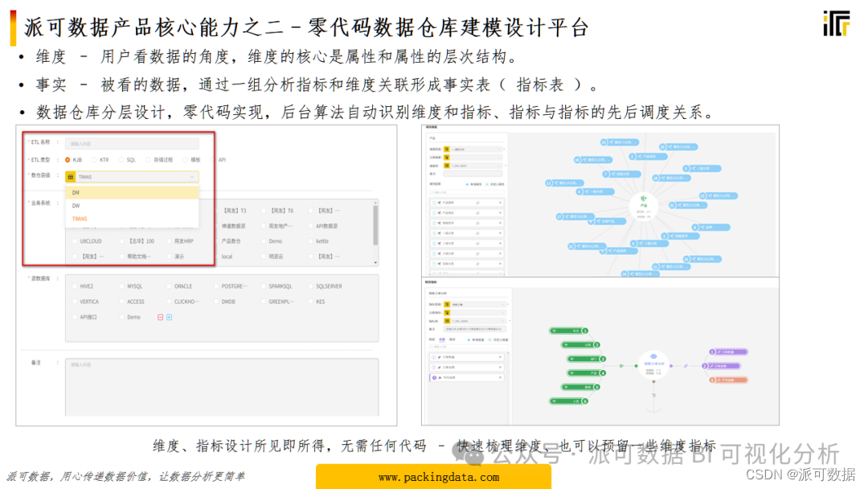Choose 存储过程 ETL type radio

click(x=148, y=159)
